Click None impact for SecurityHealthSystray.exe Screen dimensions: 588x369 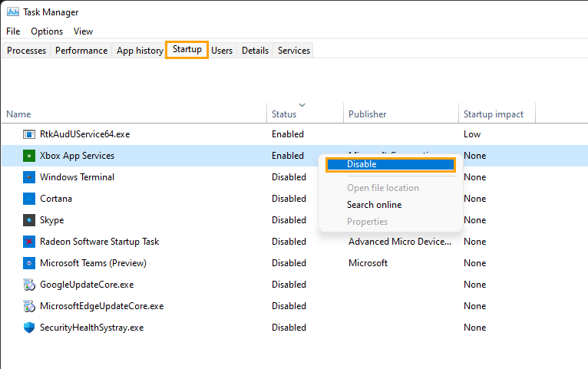474,328
